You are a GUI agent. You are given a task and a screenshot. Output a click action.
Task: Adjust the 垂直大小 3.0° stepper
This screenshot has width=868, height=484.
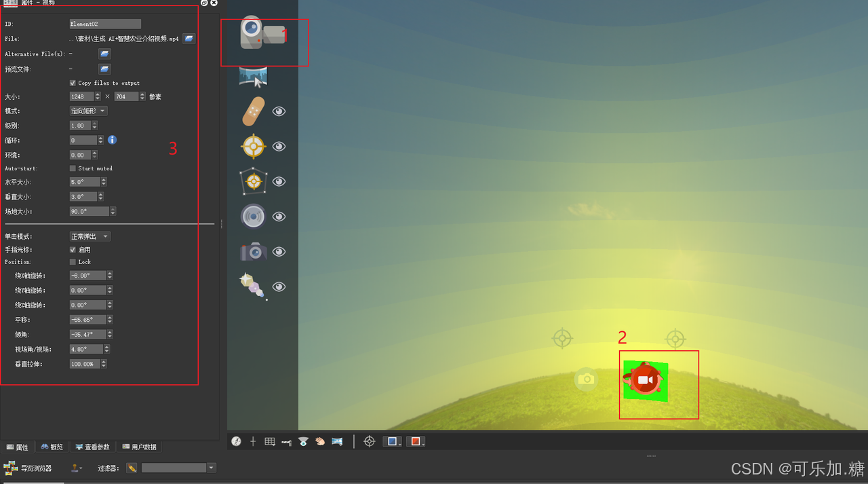[x=101, y=197]
